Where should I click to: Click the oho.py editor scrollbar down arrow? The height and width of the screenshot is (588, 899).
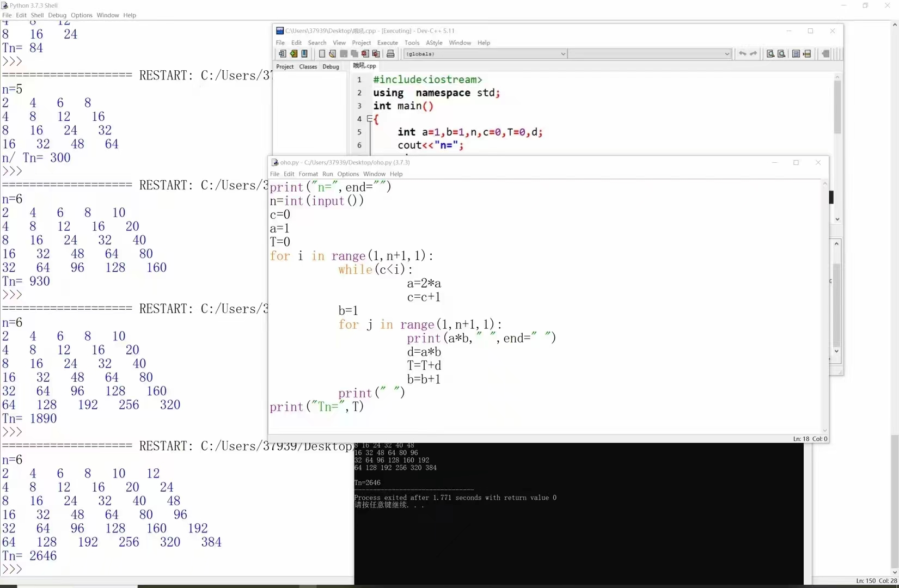(x=825, y=430)
